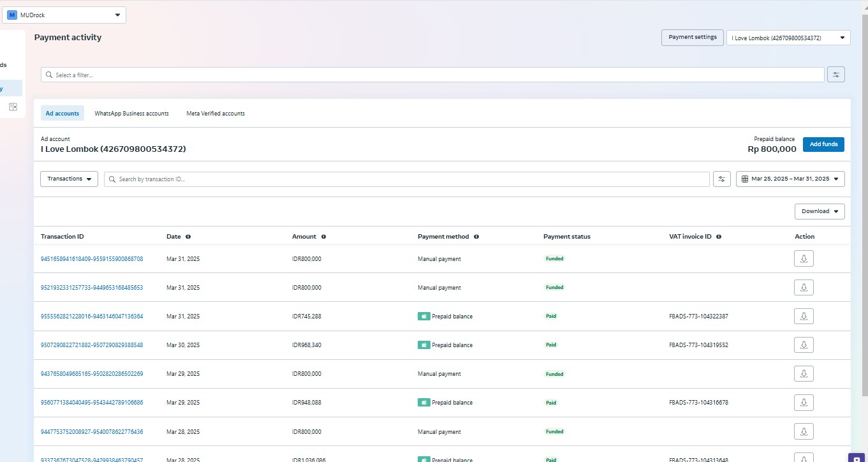Open the MUDrock business account dropdown
The width and height of the screenshot is (868, 462).
pos(64,15)
